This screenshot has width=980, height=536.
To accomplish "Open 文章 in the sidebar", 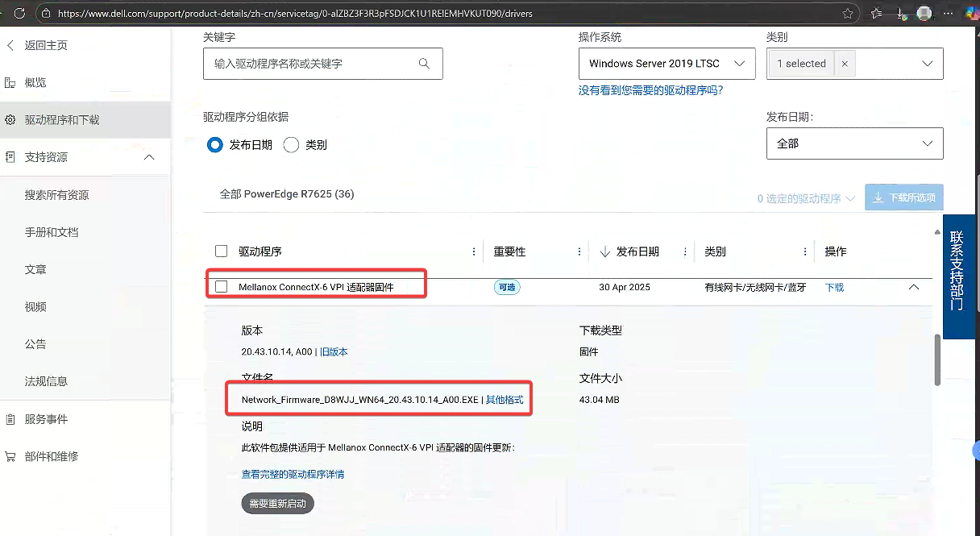I will [x=35, y=269].
